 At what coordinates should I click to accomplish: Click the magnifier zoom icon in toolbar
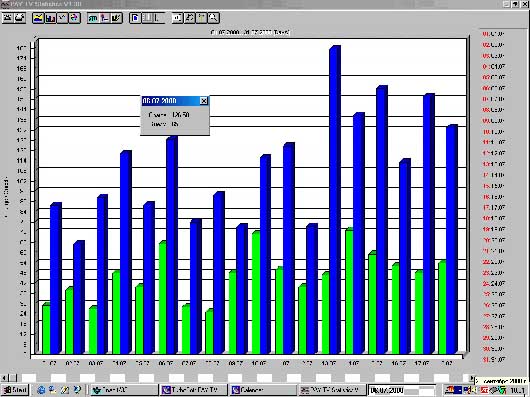[214, 18]
